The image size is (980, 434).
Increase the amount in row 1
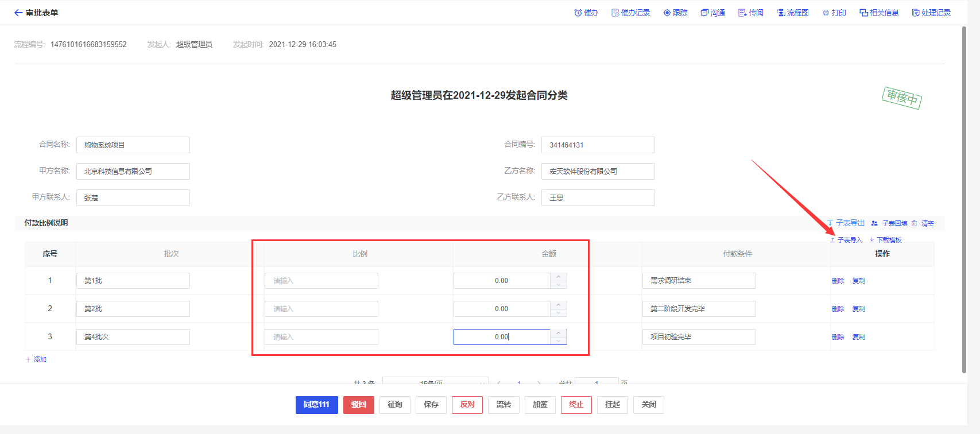click(559, 277)
